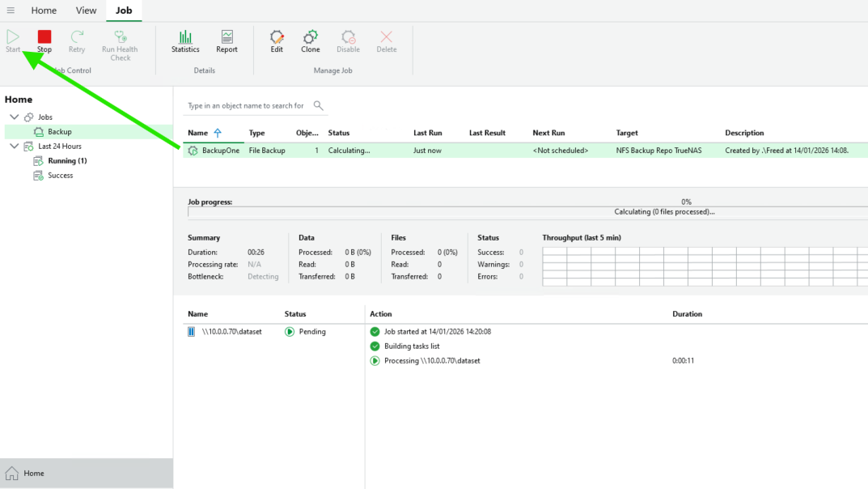
Task: Click the Edit job icon
Action: point(277,37)
